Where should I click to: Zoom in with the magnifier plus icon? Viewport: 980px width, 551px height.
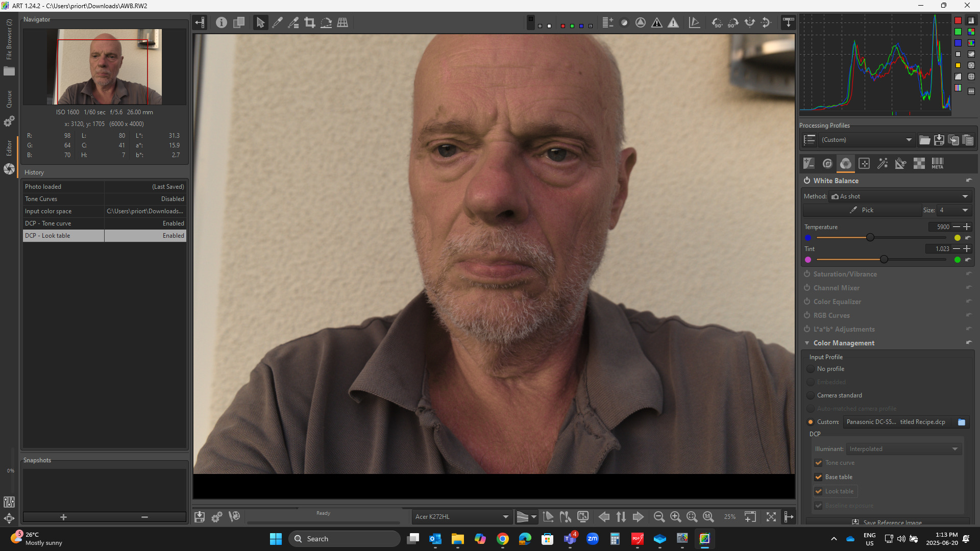pos(675,517)
